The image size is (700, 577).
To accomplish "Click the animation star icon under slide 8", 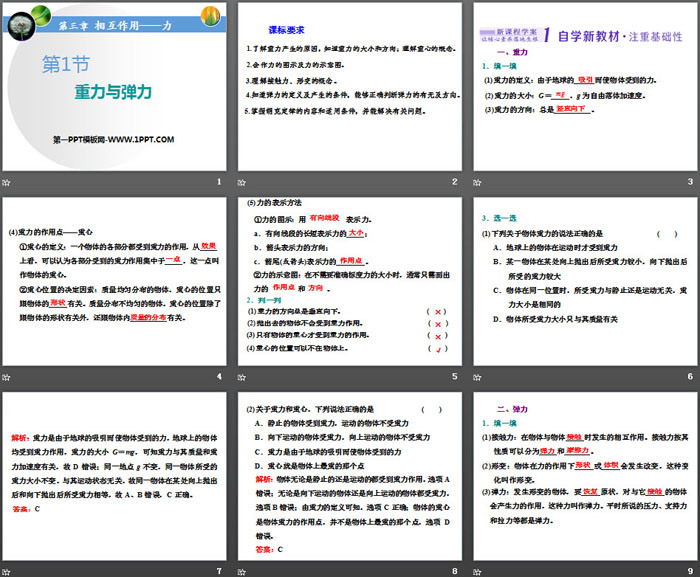I will (x=243, y=570).
